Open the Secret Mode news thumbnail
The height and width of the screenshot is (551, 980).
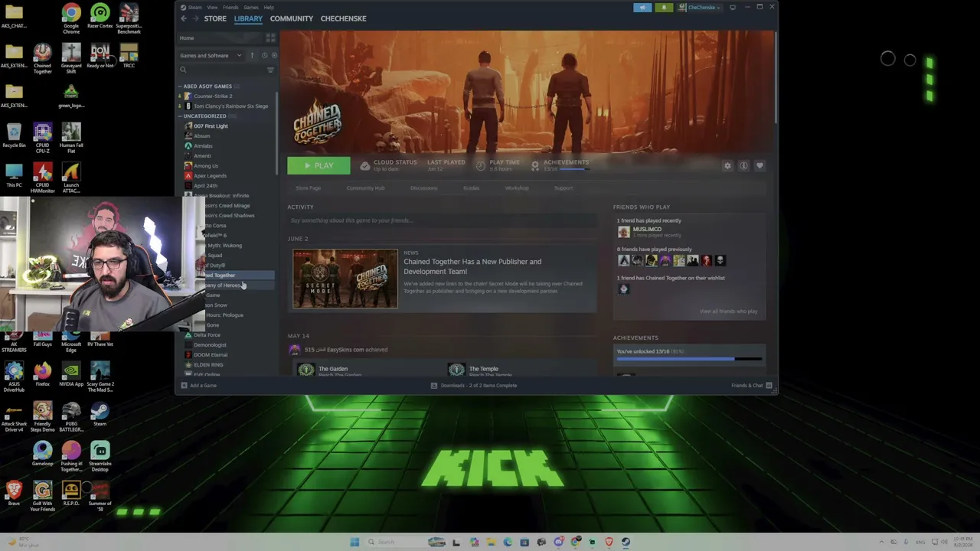point(345,279)
